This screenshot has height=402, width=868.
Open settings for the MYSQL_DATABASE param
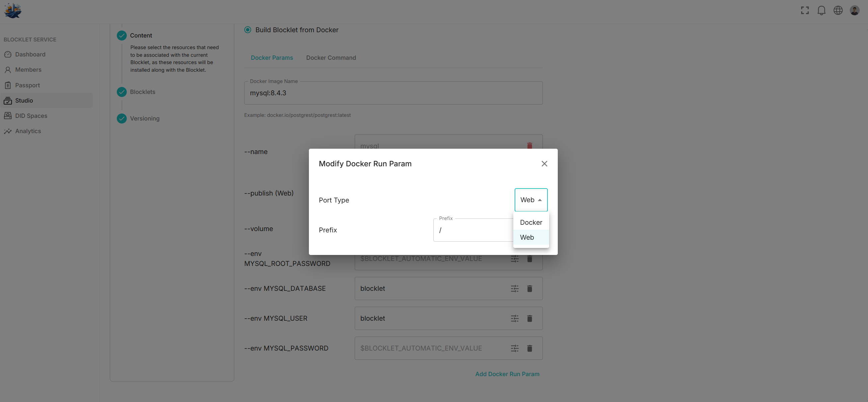(x=515, y=289)
